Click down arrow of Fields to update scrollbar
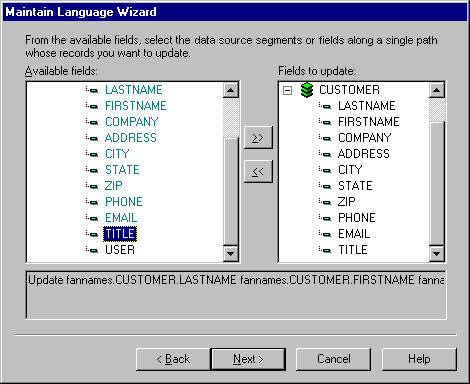The image size is (470, 384). click(x=437, y=254)
